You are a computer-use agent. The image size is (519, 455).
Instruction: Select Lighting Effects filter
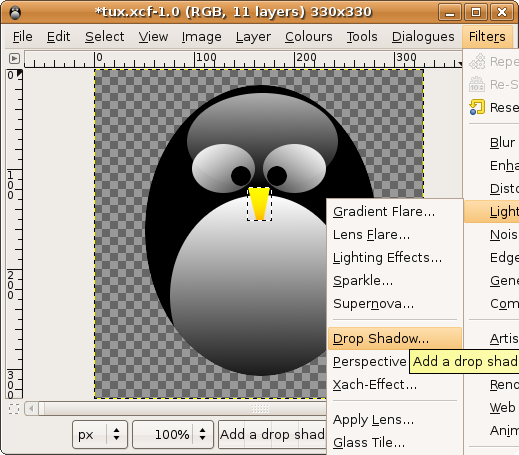(395, 258)
